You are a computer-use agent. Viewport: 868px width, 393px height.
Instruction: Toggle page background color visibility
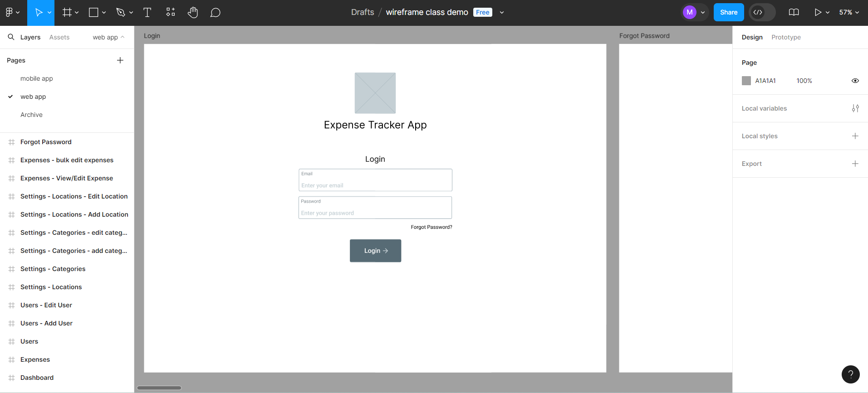coord(855,81)
